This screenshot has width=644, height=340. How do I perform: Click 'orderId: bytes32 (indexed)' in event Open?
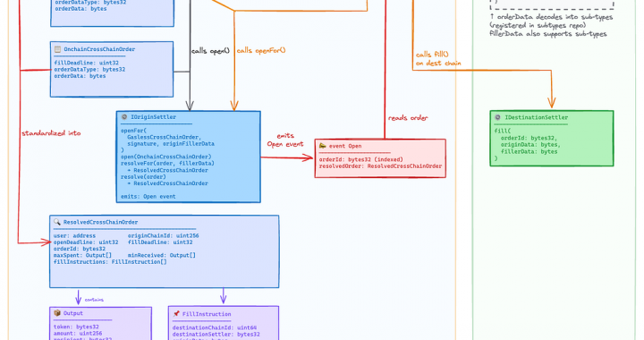(361, 160)
